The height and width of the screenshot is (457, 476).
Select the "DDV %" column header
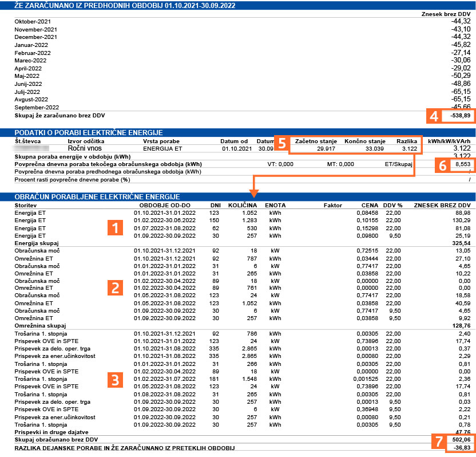(392, 206)
